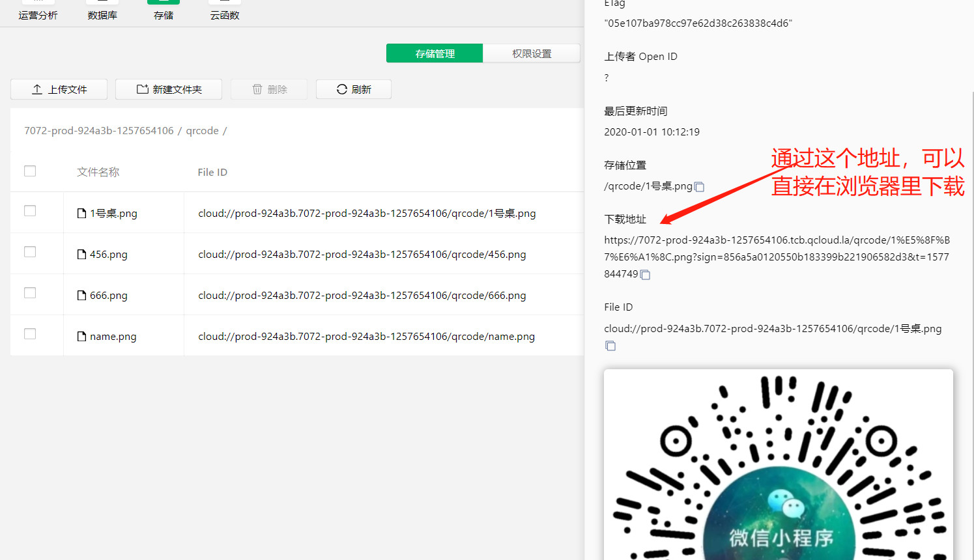This screenshot has height=560, width=974.
Task: Check the select-all checkbox in file list header
Action: click(29, 171)
